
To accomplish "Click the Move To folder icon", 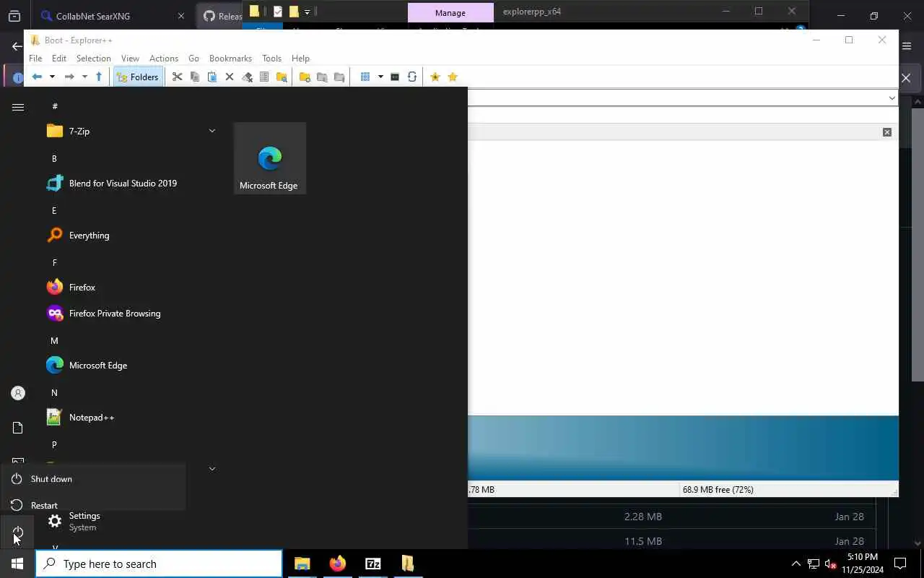I will pyautogui.click(x=339, y=77).
